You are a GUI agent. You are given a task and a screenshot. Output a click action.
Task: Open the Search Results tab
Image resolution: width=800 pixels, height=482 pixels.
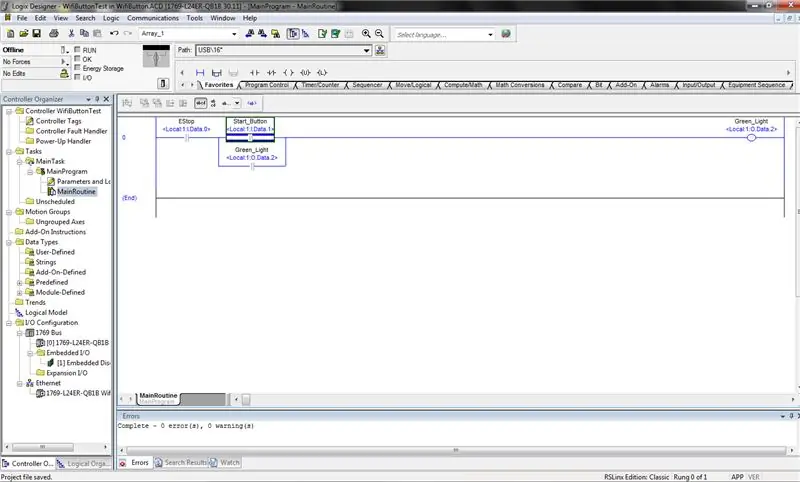182,463
